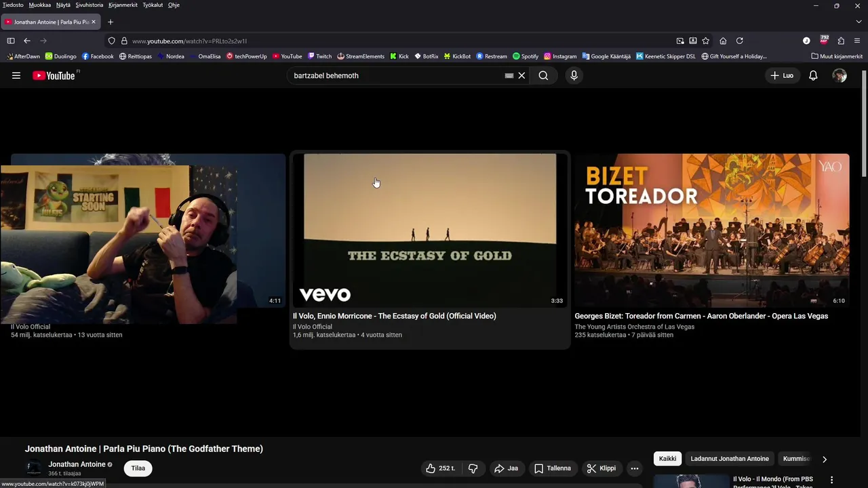Open the Spotify bookmark
The height and width of the screenshot is (488, 868).
click(526, 56)
